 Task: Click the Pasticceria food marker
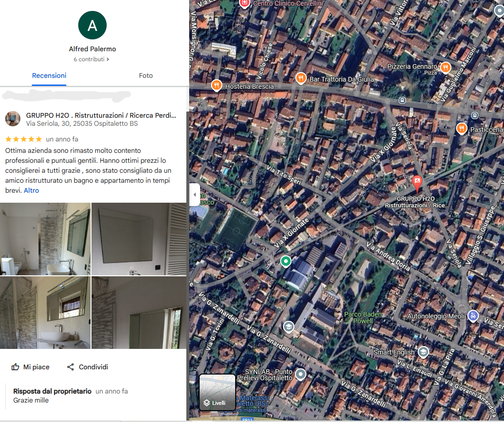coord(462,129)
